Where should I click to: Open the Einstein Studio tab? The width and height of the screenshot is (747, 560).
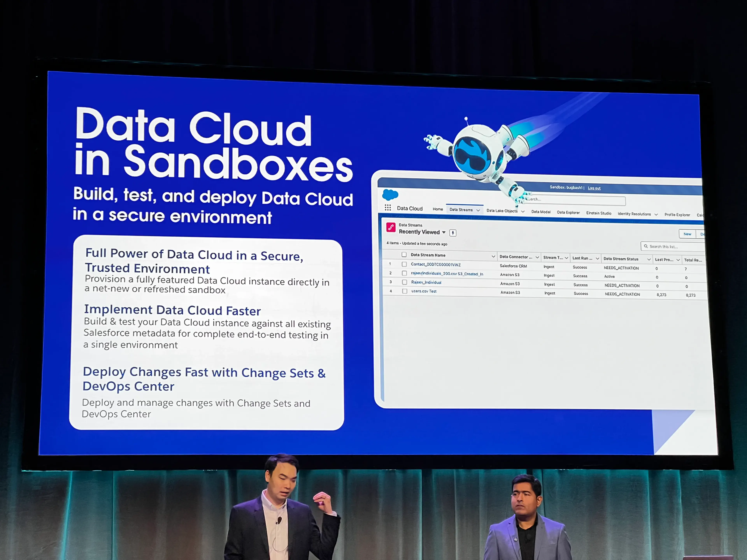click(599, 213)
